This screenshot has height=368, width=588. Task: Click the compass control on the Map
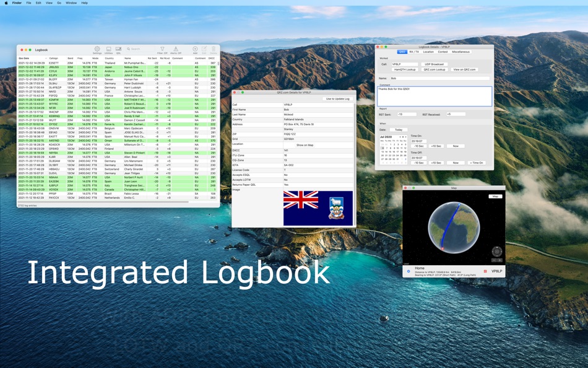tap(497, 251)
